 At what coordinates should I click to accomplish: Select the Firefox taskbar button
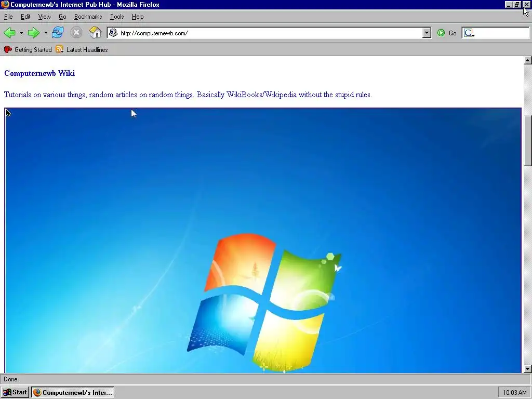point(73,393)
